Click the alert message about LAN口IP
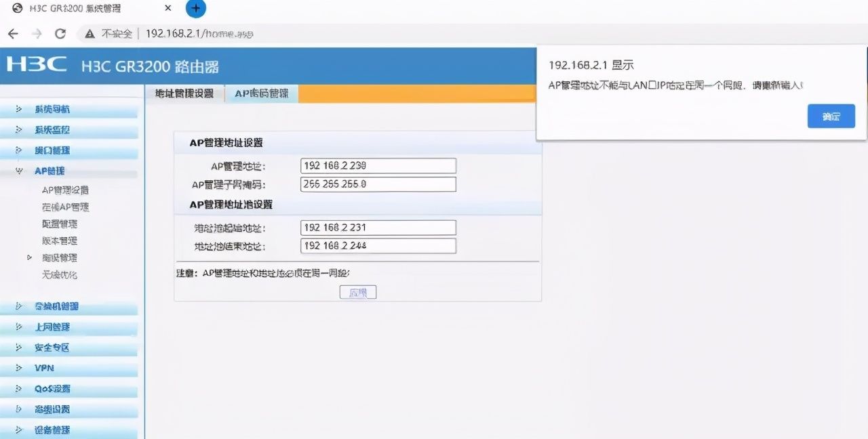Viewport: 868px width, 439px height. coord(676,85)
